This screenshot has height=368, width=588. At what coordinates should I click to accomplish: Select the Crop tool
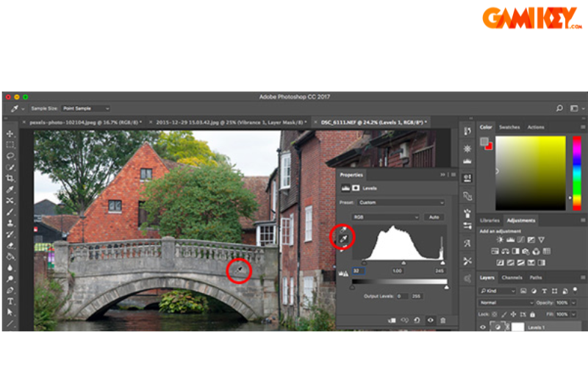pos(10,178)
